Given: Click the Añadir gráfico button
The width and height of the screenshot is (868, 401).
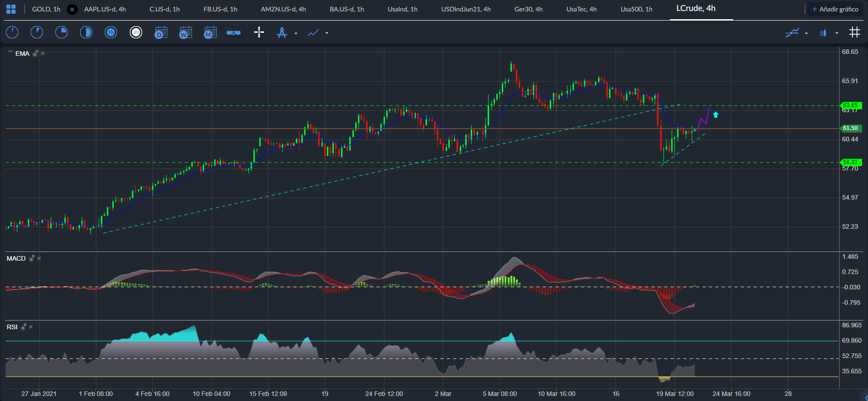Looking at the screenshot, I should 835,9.
